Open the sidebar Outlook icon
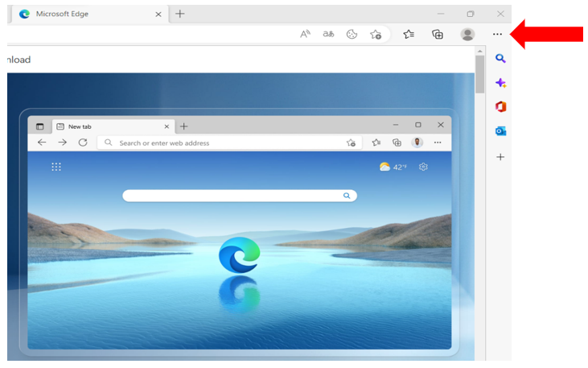 coord(500,131)
